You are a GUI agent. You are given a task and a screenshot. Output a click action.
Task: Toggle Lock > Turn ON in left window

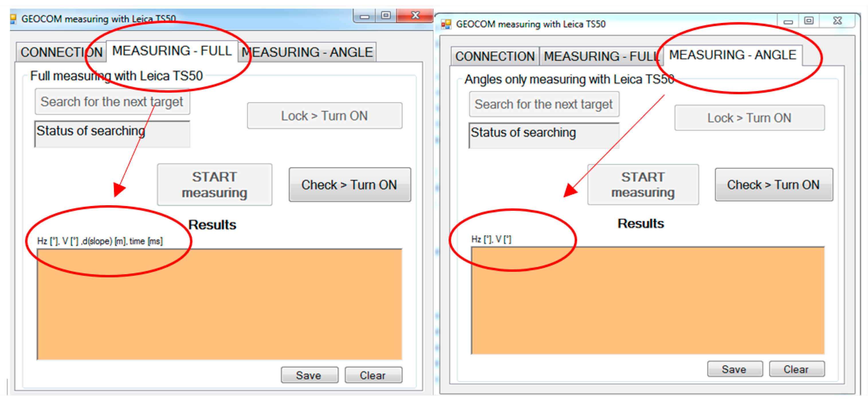coord(324,116)
